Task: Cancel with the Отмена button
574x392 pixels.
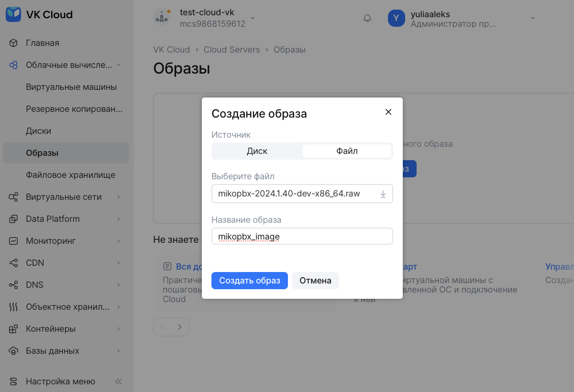Action: pos(315,281)
